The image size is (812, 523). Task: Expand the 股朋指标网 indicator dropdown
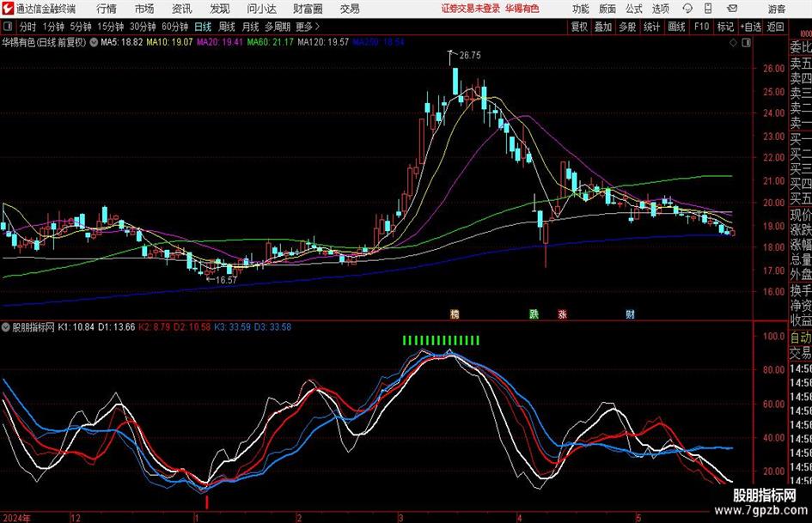(x=6, y=327)
